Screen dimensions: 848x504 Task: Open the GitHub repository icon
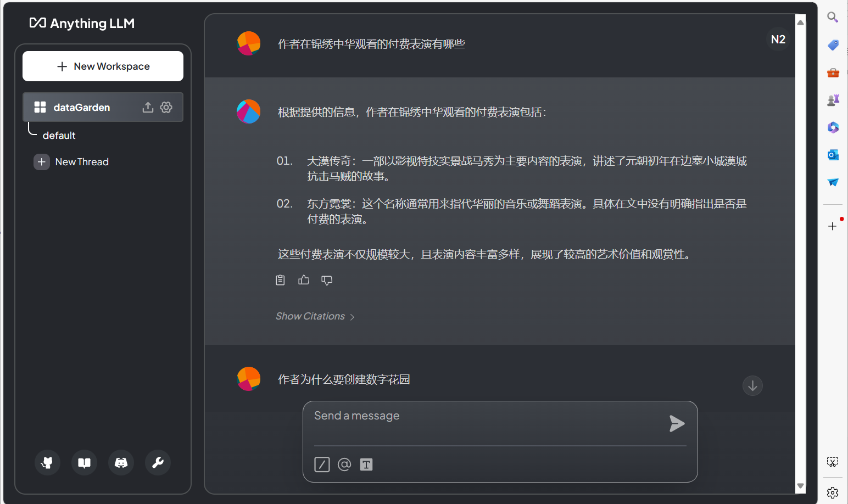click(x=47, y=462)
